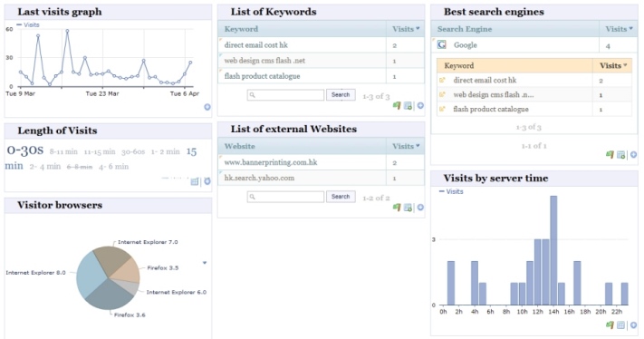
Task: Open external link icon beside flash product catalogue
Action: point(442,110)
